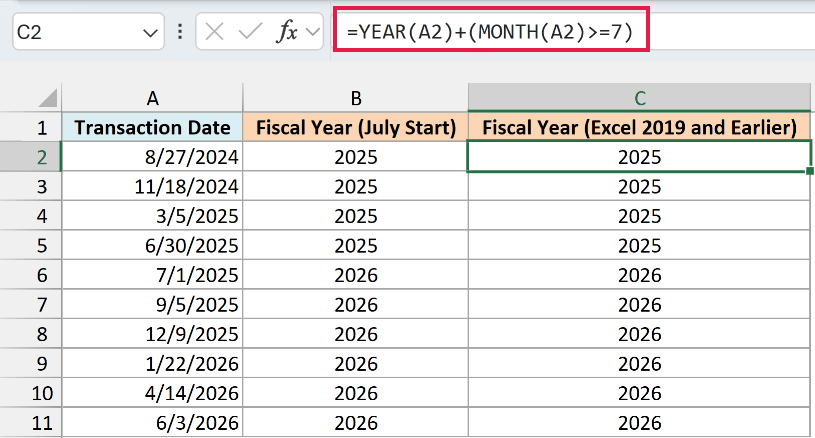The image size is (815, 438).
Task: Select row 7 header
Action: [31, 304]
